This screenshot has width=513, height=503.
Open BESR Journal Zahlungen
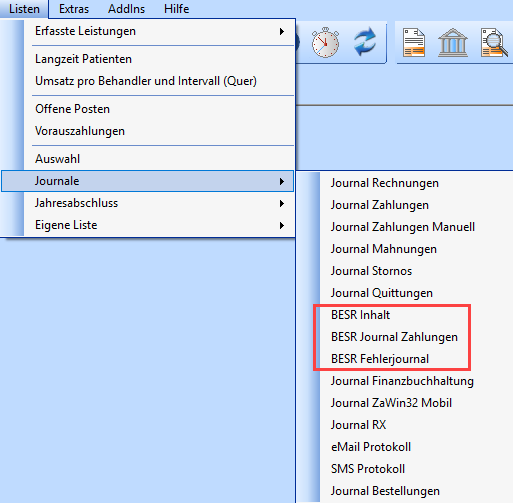coord(394,337)
